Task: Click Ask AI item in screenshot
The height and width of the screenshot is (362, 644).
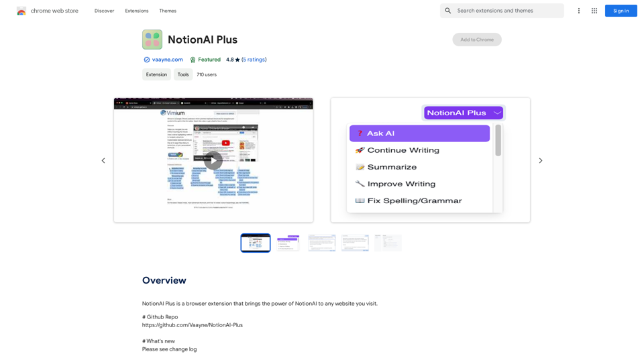Action: pos(419,133)
